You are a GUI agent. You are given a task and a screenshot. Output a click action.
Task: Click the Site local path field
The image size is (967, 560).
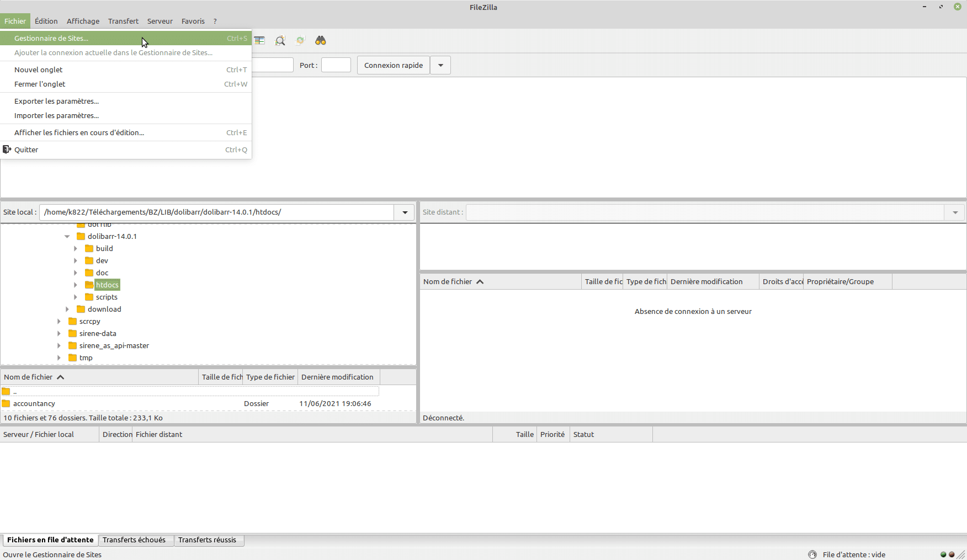tap(217, 212)
